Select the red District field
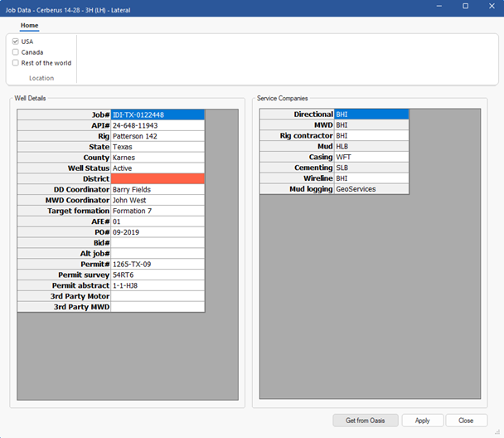 point(157,179)
